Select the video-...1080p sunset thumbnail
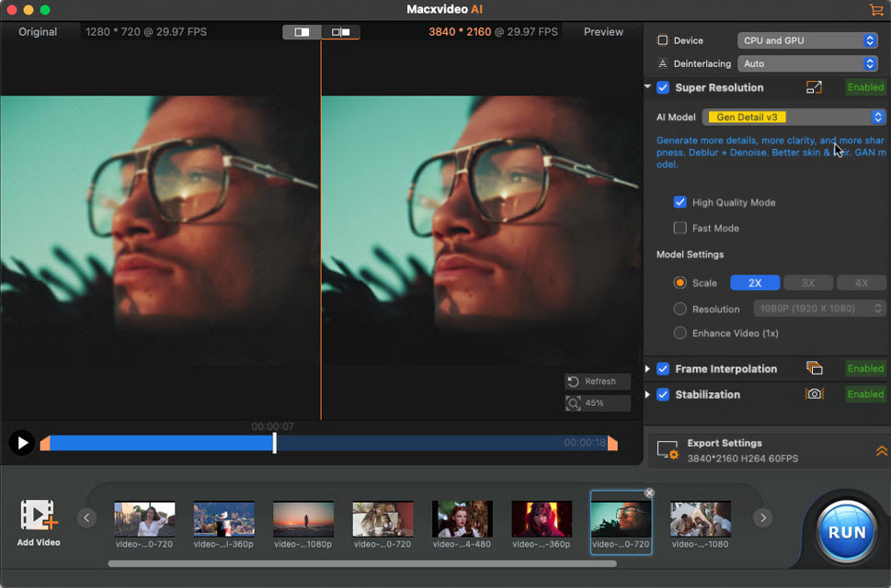This screenshot has height=588, width=891. [x=303, y=519]
